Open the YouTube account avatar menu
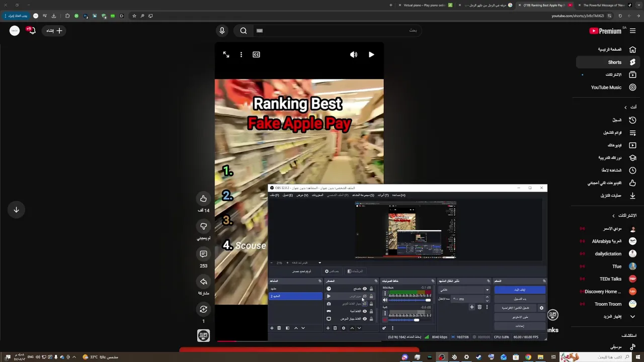This screenshot has height=362, width=644. pos(15,31)
